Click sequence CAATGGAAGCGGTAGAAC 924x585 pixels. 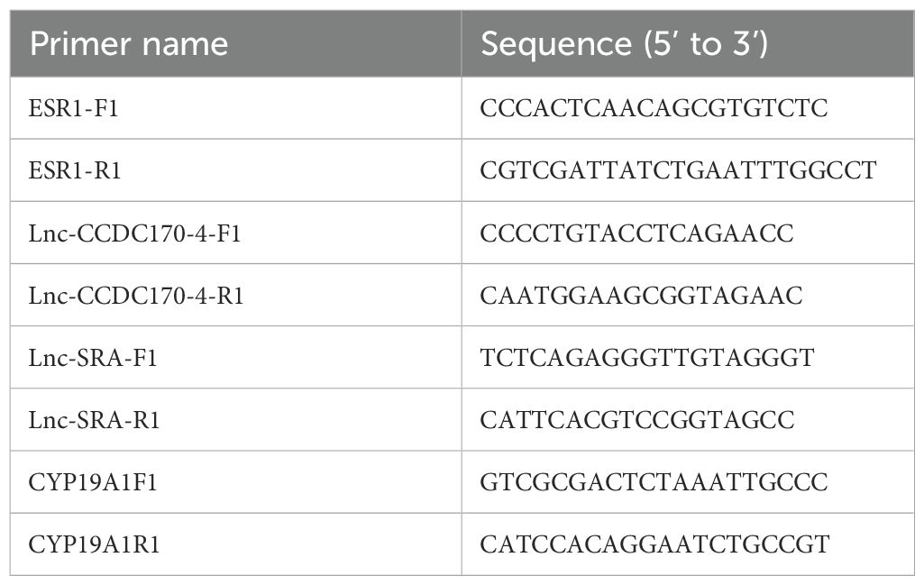pyautogui.click(x=641, y=296)
